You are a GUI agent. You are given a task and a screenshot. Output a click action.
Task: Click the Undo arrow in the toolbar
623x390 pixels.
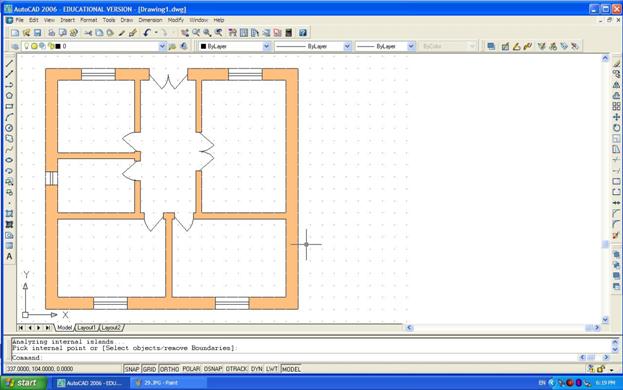(x=147, y=33)
